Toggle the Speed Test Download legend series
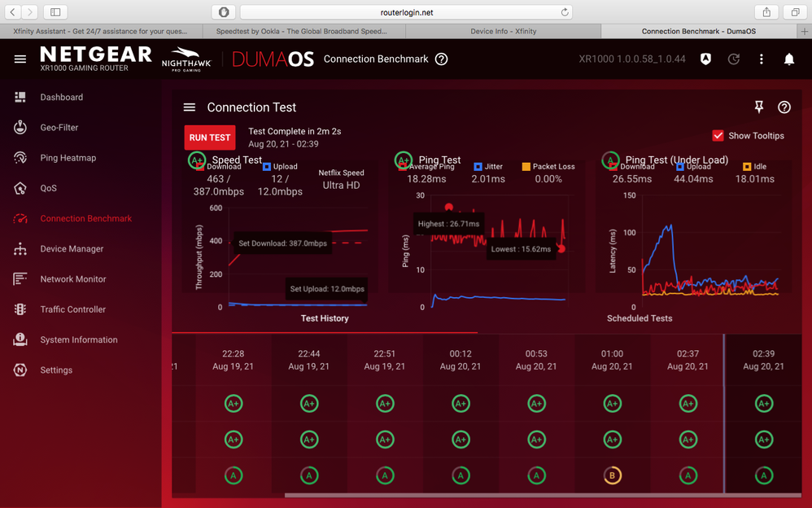Image resolution: width=812 pixels, height=508 pixels. click(220, 166)
